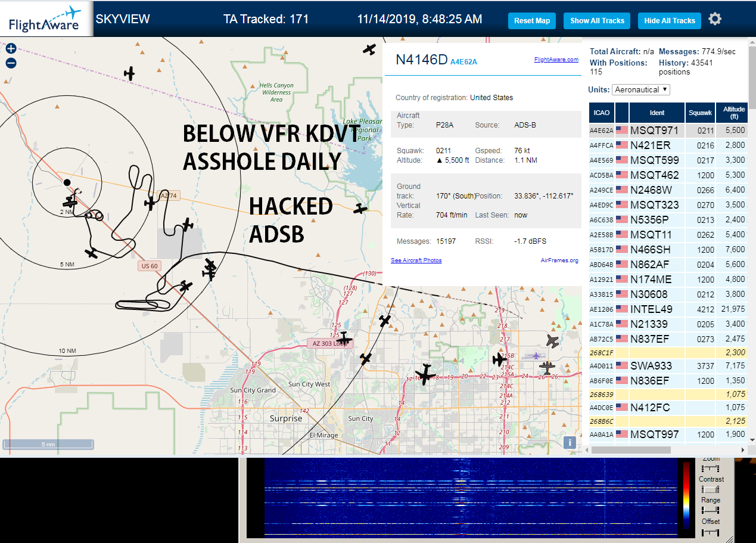Viewport: 756px width, 543px height.
Task: Select the N837EF row
Action: coord(668,339)
